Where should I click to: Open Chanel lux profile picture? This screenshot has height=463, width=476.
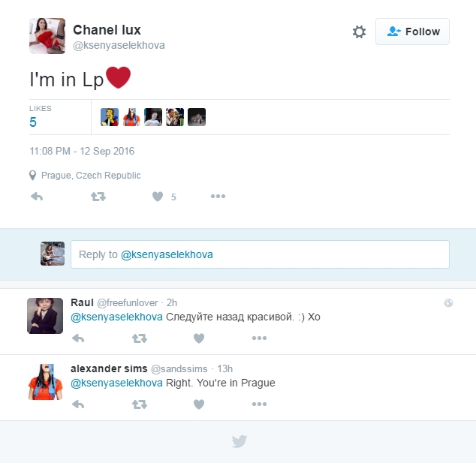pyautogui.click(x=47, y=36)
